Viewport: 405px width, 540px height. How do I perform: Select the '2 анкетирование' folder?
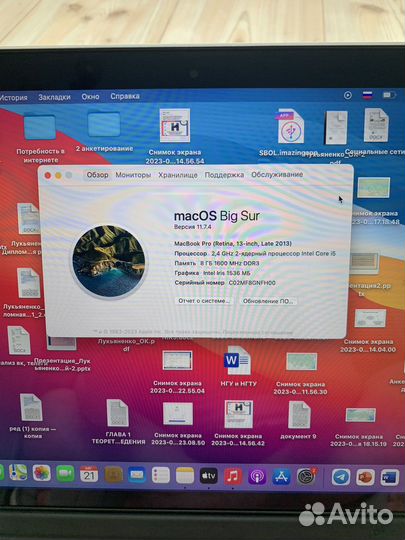(104, 124)
